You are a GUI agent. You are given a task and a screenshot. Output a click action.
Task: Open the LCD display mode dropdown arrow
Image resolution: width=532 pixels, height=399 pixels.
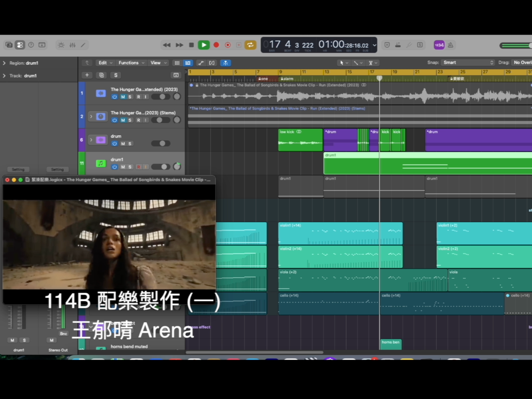click(374, 45)
